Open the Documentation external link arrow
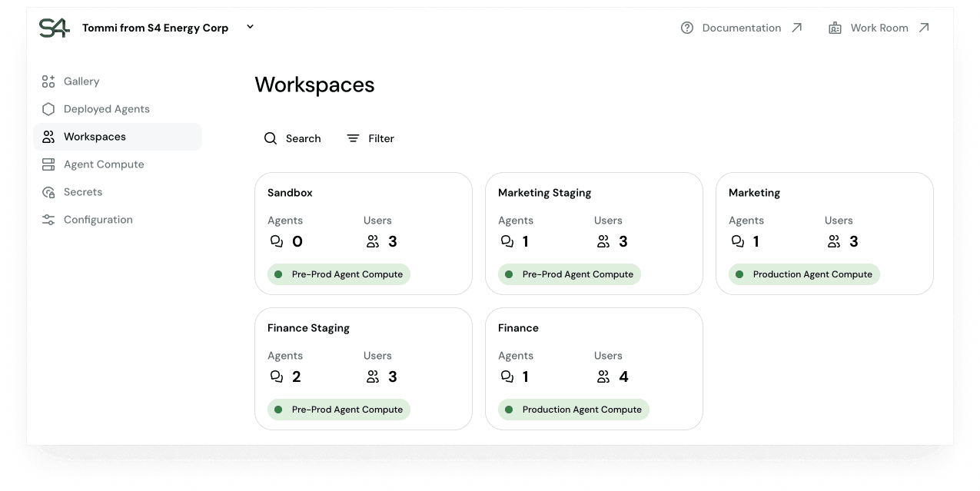The image size is (980, 491). pos(796,28)
